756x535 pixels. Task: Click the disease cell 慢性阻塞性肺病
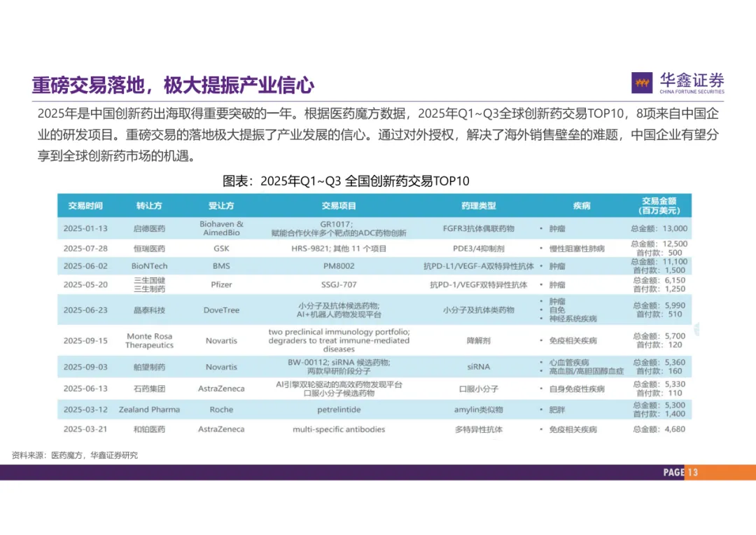pos(577,249)
